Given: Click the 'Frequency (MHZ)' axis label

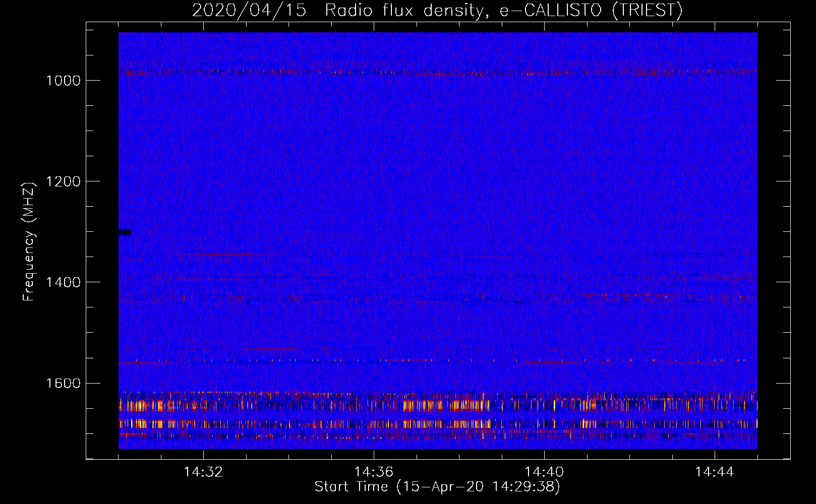Looking at the screenshot, I should coord(29,242).
